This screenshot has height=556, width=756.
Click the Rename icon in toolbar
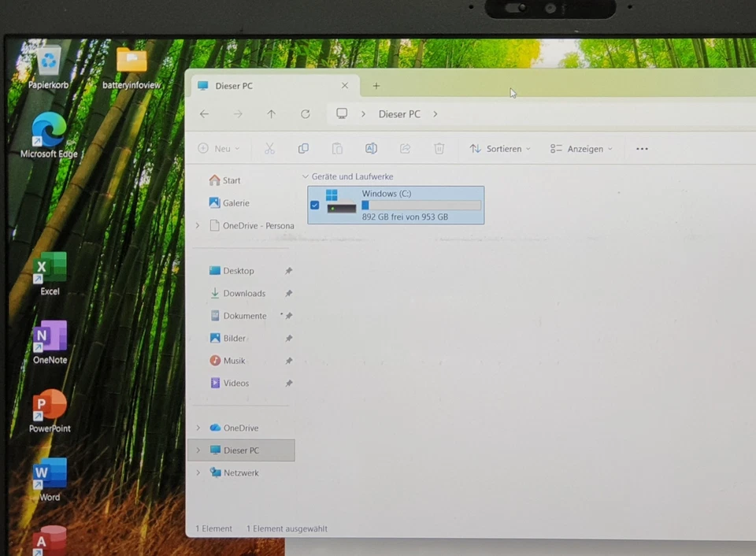tap(371, 149)
